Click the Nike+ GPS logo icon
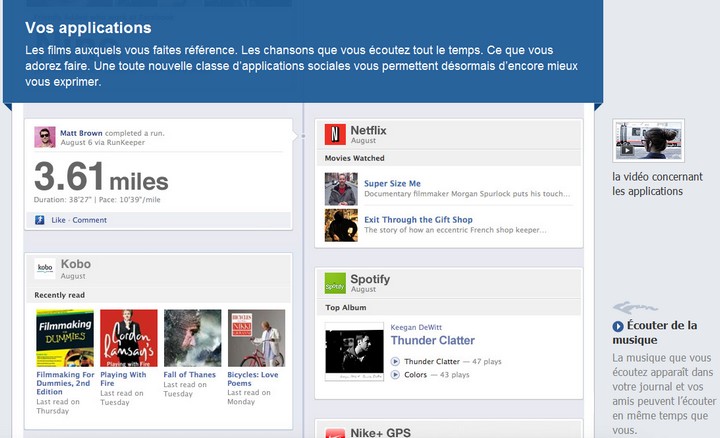The height and width of the screenshot is (438, 720). point(335,433)
